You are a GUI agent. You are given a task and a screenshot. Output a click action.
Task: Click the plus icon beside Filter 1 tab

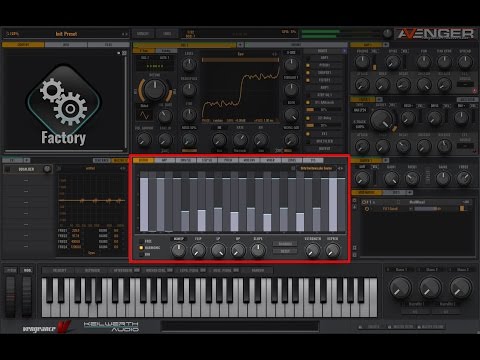pos(380,99)
